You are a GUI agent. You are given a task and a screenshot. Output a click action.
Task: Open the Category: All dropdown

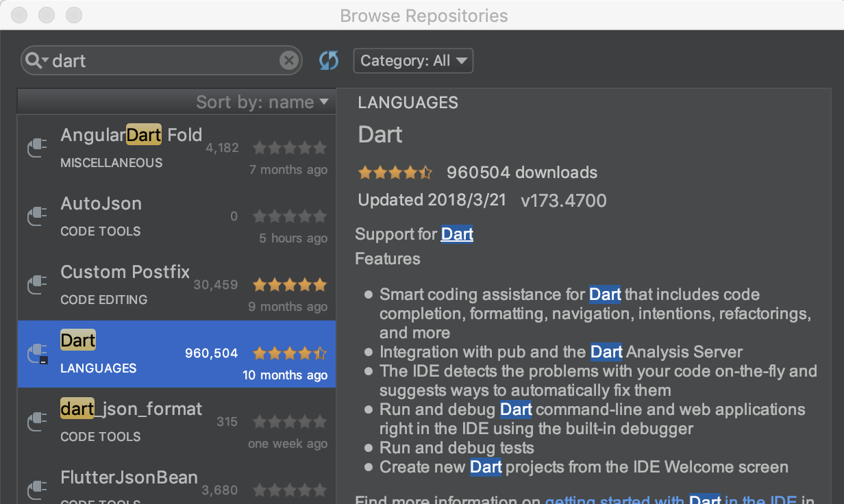pos(413,61)
